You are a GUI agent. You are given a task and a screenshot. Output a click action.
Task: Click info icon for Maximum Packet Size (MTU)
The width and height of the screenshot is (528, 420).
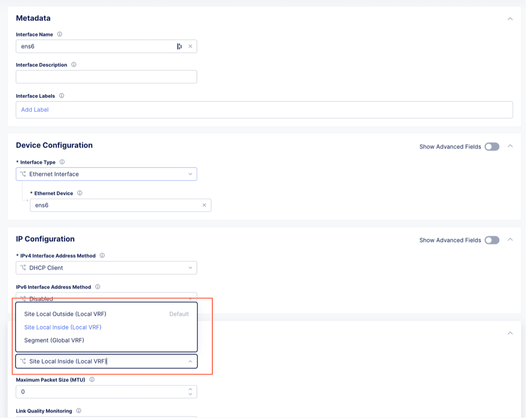pyautogui.click(x=92, y=379)
